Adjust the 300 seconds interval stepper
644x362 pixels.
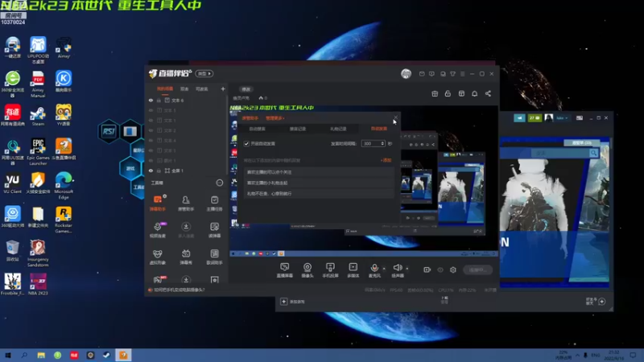382,144
